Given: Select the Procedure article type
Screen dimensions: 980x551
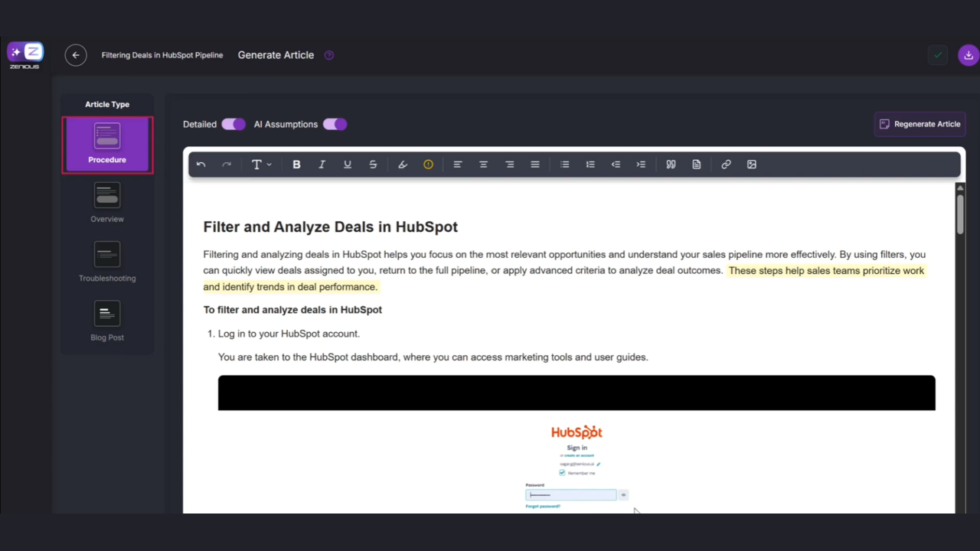Looking at the screenshot, I should [x=107, y=145].
